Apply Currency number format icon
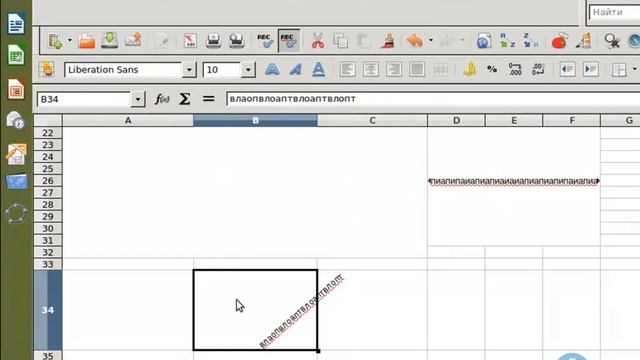 pyautogui.click(x=469, y=69)
